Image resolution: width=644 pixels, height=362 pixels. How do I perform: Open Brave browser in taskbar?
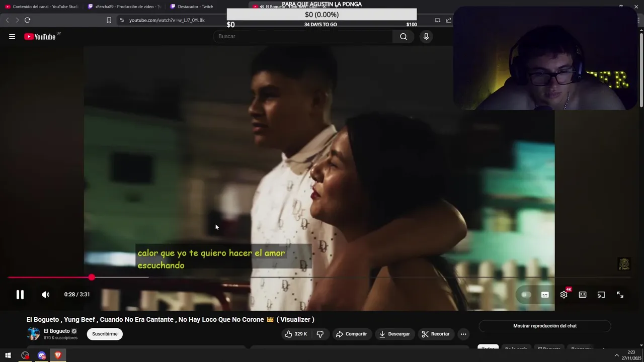[x=58, y=355]
